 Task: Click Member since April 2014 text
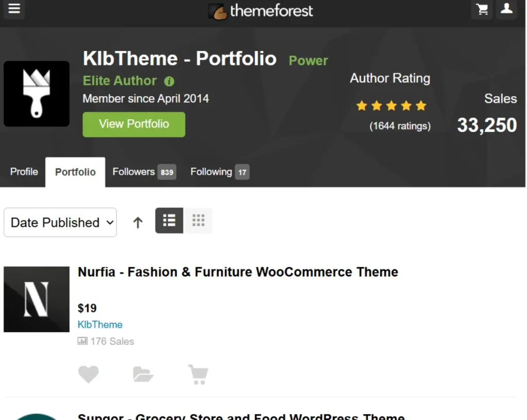click(146, 99)
